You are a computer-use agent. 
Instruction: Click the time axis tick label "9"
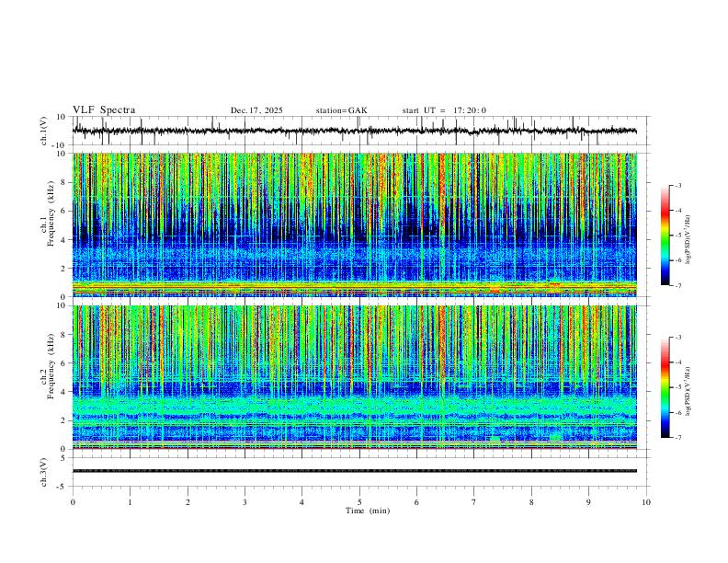click(x=588, y=502)
